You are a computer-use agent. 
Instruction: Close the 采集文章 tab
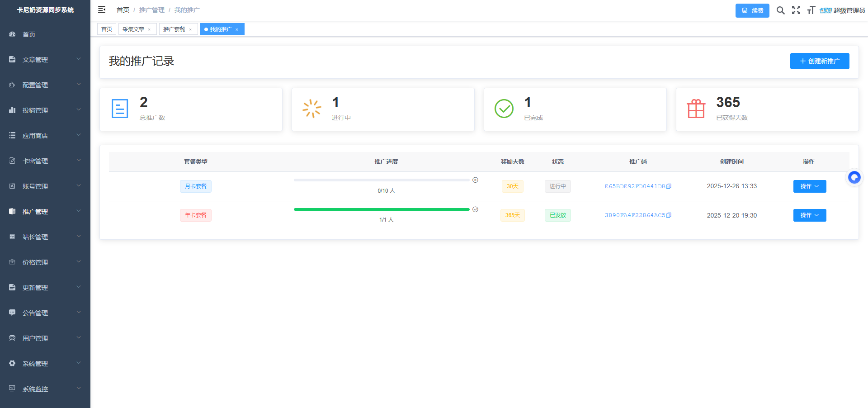click(149, 29)
